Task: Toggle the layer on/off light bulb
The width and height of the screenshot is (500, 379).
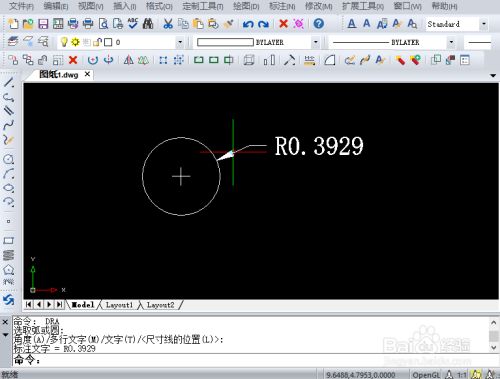Action: pos(64,42)
